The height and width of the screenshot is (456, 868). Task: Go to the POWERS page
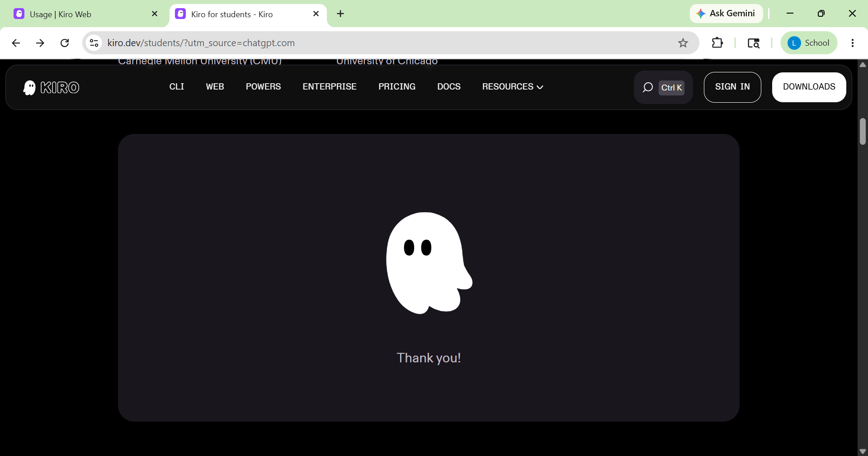263,86
